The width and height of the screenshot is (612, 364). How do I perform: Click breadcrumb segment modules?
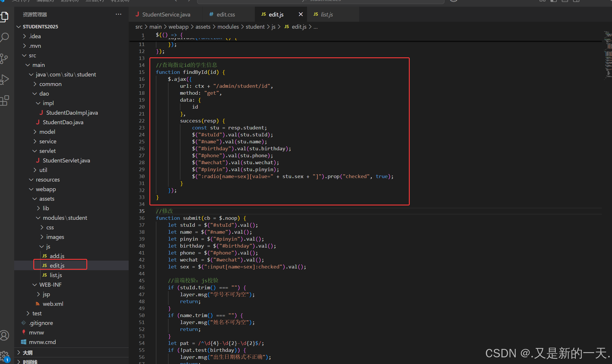click(228, 27)
